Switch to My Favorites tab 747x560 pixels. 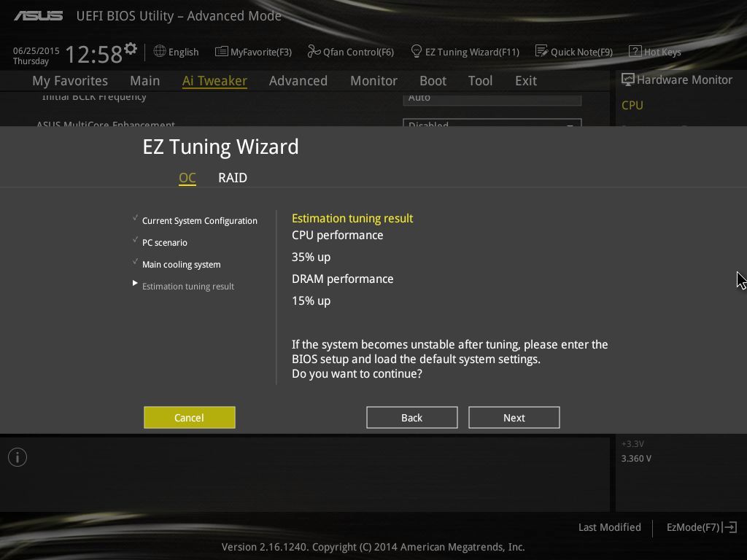pyautogui.click(x=70, y=81)
